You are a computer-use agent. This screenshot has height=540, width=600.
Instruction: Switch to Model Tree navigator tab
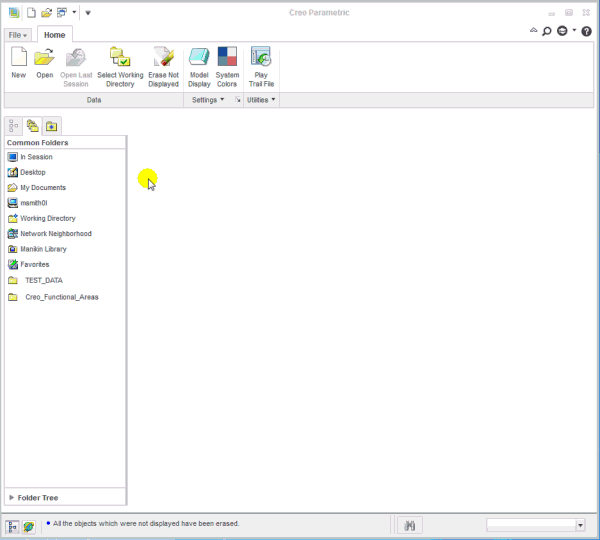click(x=13, y=126)
